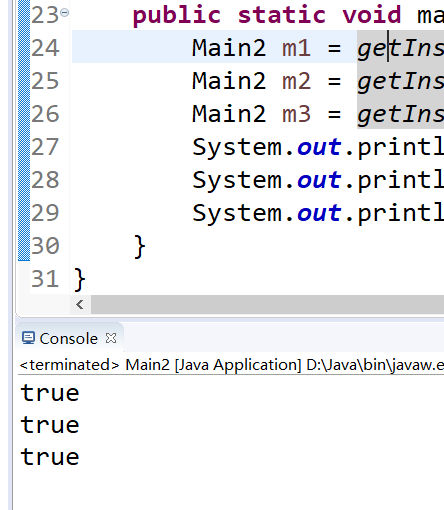444x510 pixels.
Task: Click the editor horizontal scrollbar track
Action: point(267,304)
